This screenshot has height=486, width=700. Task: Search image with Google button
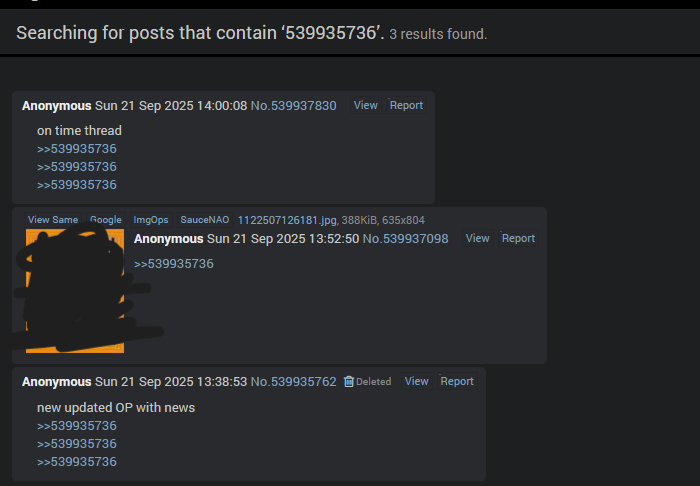coord(106,220)
